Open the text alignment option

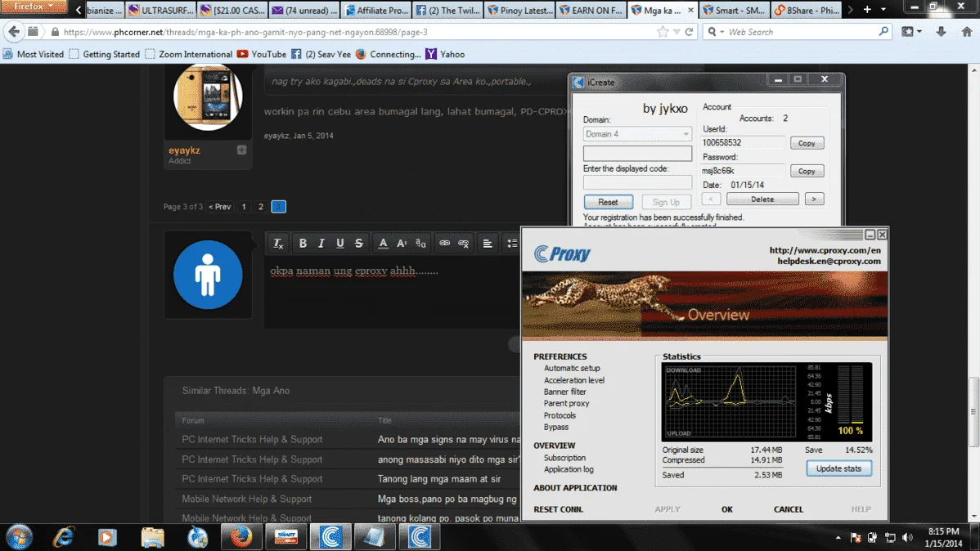[x=488, y=244]
